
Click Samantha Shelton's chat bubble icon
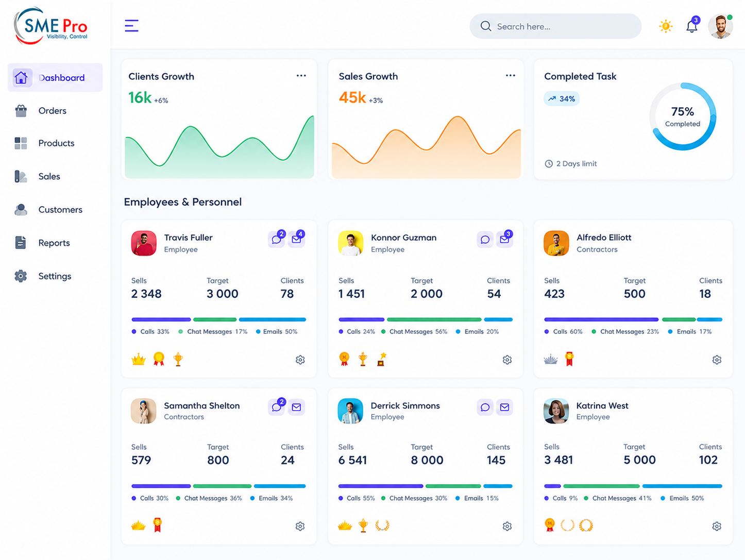[x=277, y=407]
